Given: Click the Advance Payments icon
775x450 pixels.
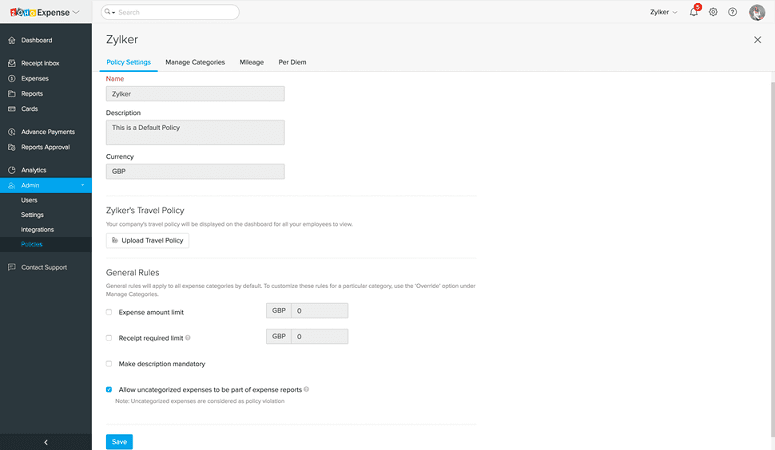Looking at the screenshot, I should (12, 132).
